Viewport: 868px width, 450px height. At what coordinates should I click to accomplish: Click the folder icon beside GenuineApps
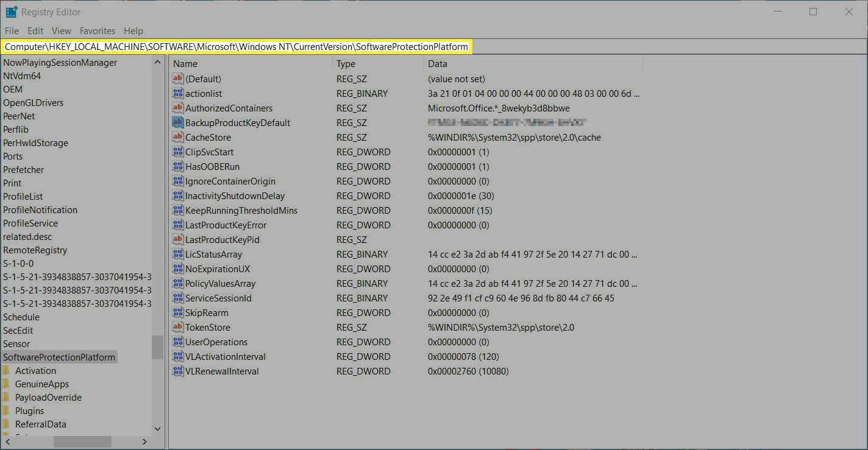[x=7, y=384]
